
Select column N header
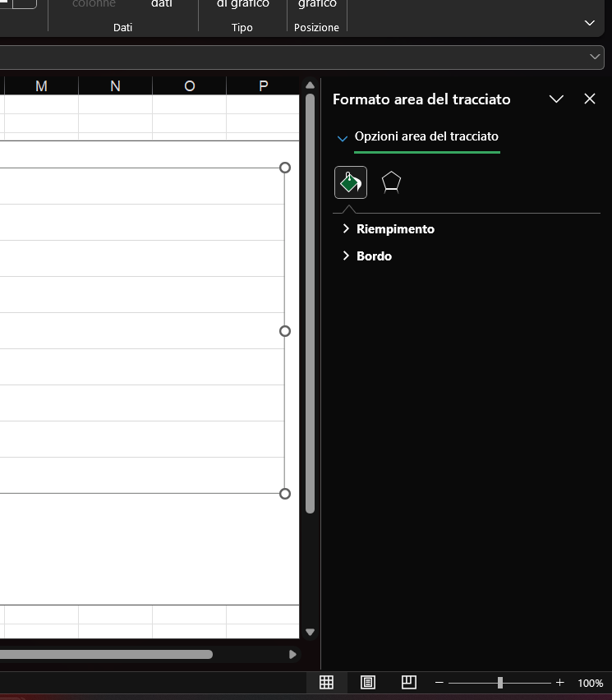click(x=115, y=86)
